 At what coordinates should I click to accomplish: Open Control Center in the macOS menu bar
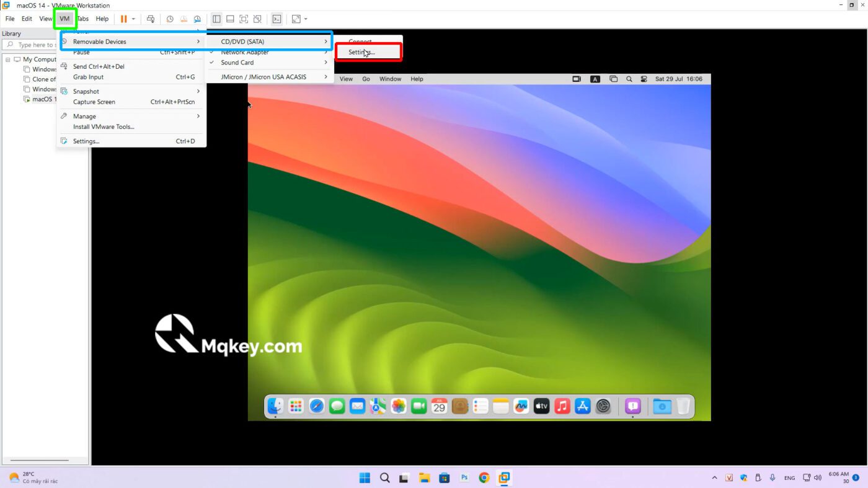tap(644, 79)
